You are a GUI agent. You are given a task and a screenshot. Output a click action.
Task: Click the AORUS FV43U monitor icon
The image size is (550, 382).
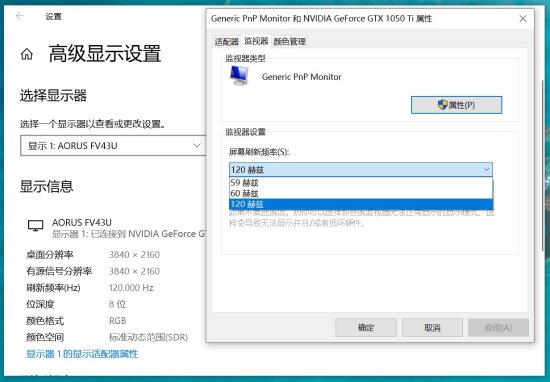(35, 226)
